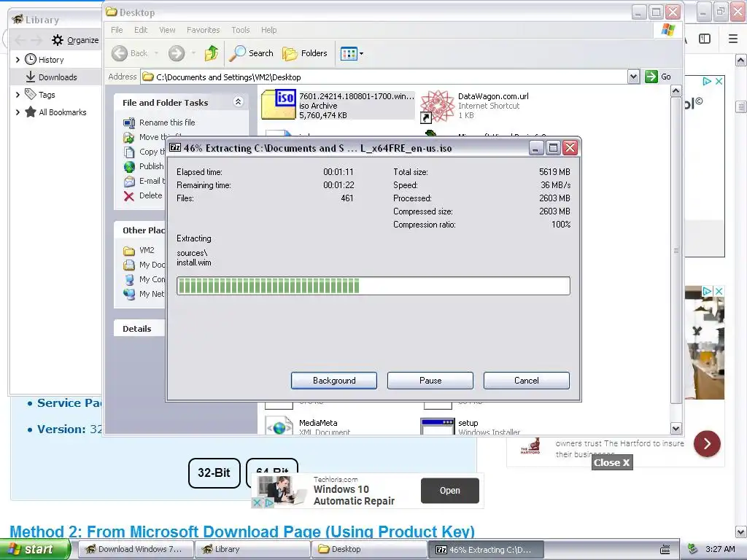Select the 7601.24214 iso Archive file

(338, 105)
